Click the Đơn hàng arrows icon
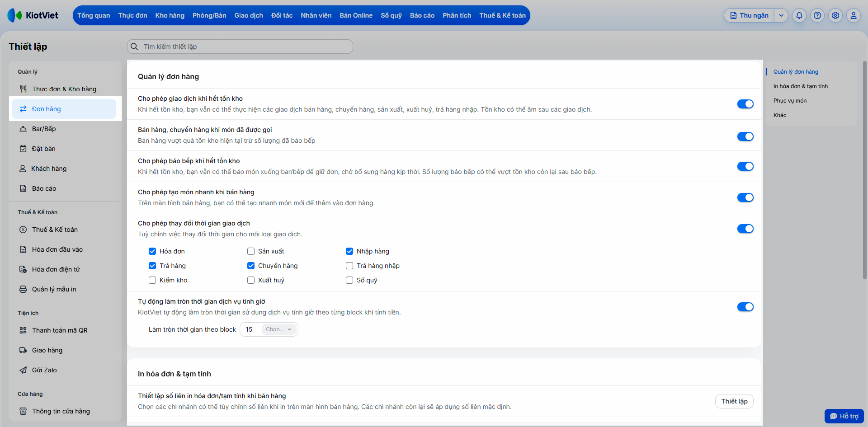Image resolution: width=868 pixels, height=427 pixels. pyautogui.click(x=23, y=109)
